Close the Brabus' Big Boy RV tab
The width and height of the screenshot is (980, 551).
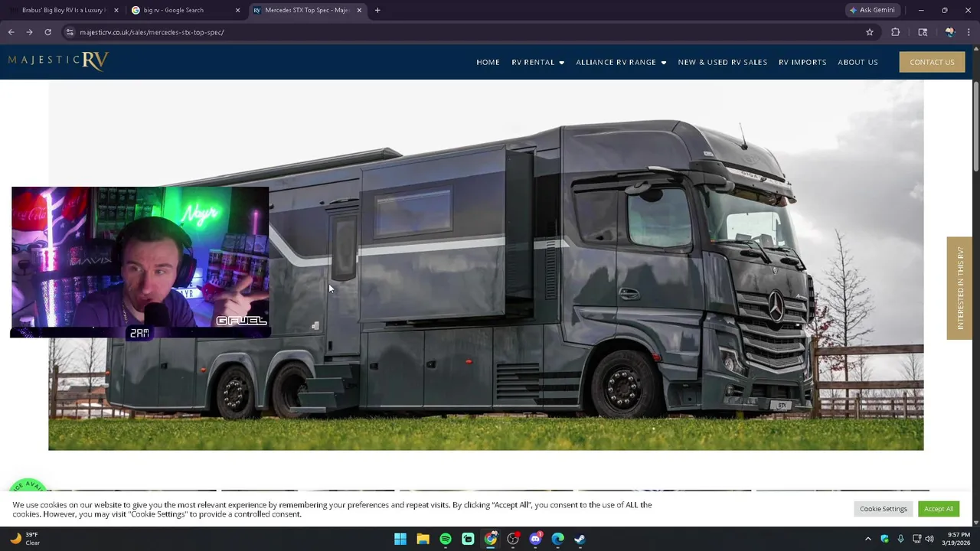point(116,10)
